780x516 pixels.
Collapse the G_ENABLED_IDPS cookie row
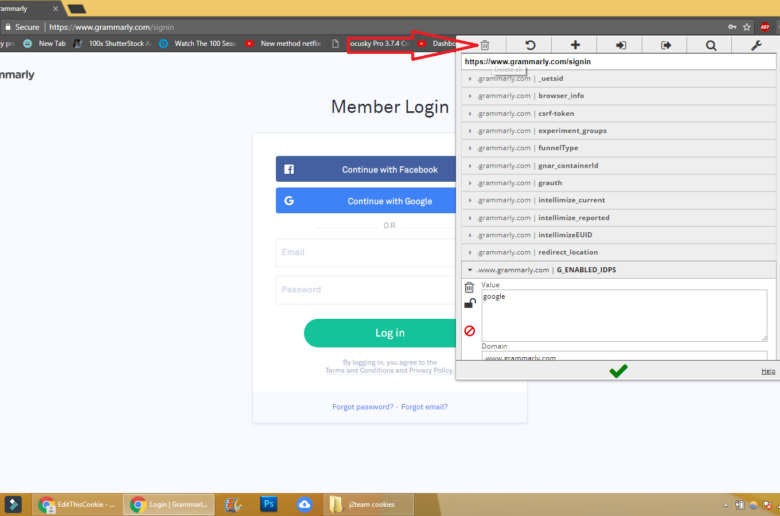pyautogui.click(x=618, y=270)
